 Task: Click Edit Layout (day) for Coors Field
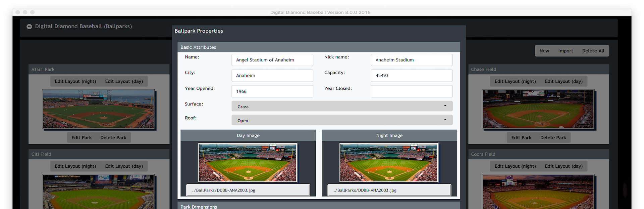(563, 166)
